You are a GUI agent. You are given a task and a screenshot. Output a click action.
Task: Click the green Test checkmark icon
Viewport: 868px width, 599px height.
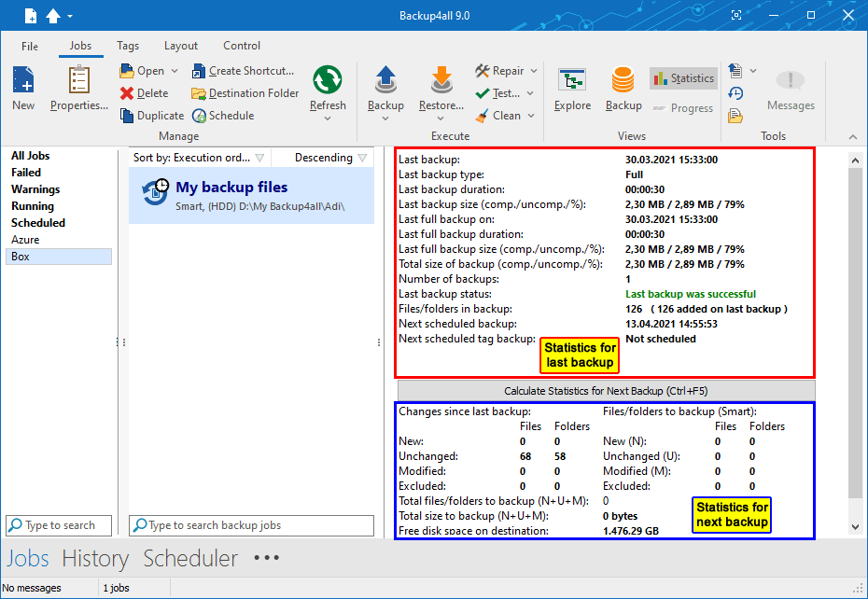coord(483,93)
